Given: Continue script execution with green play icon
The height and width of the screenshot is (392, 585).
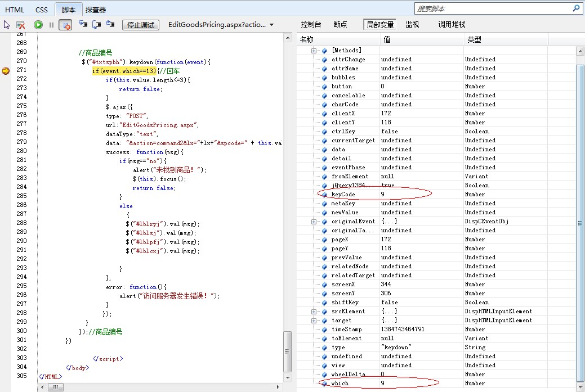Looking at the screenshot, I should click(38, 25).
